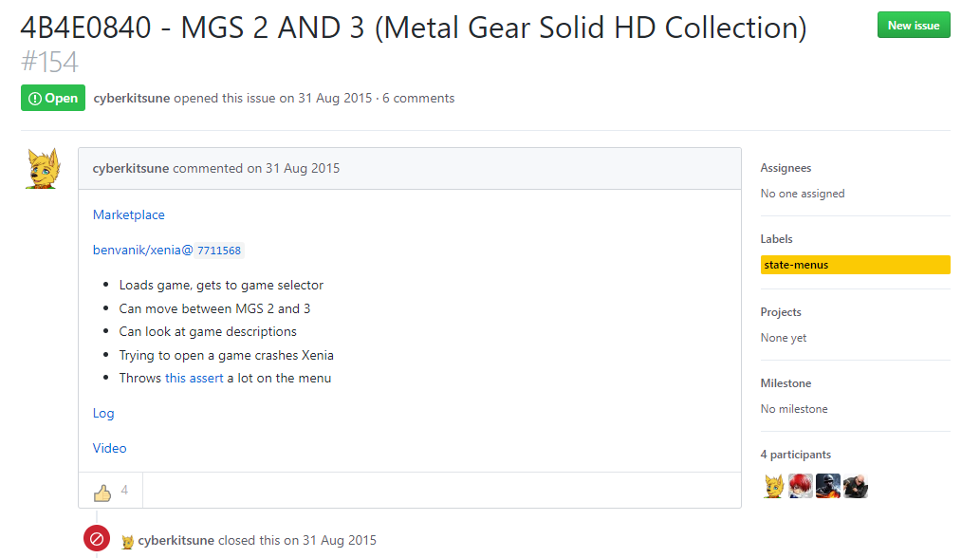Click the green New issue button
The height and width of the screenshot is (558, 980).
[x=914, y=26]
